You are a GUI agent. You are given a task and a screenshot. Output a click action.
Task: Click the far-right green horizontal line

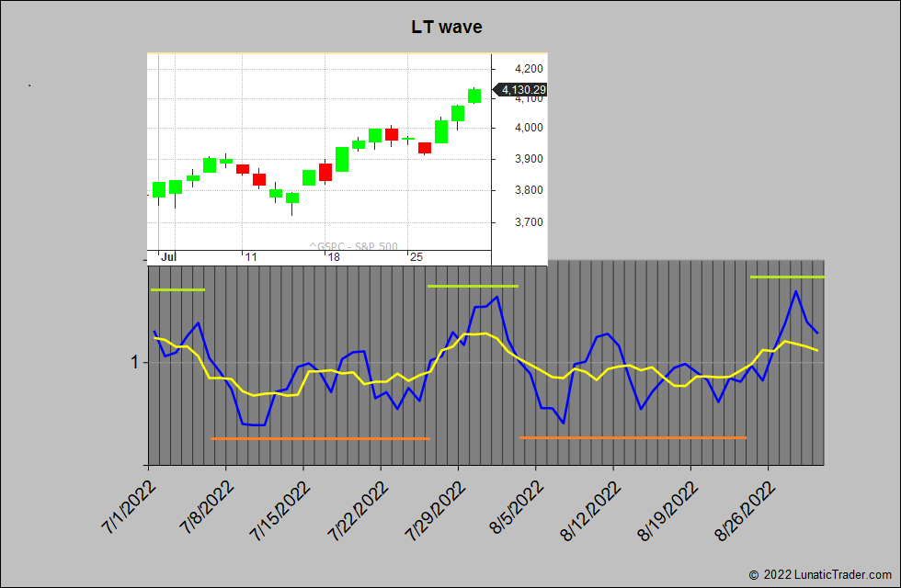[x=787, y=277]
